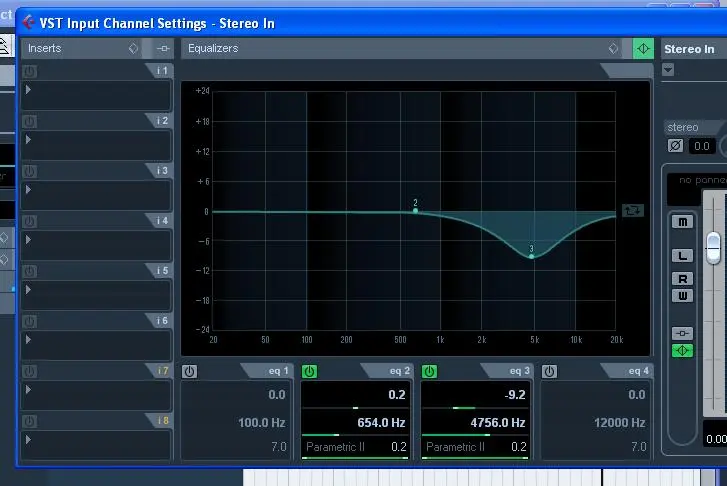Click the Inserts bypass icon
727x486 pixels.
pyautogui.click(x=163, y=48)
